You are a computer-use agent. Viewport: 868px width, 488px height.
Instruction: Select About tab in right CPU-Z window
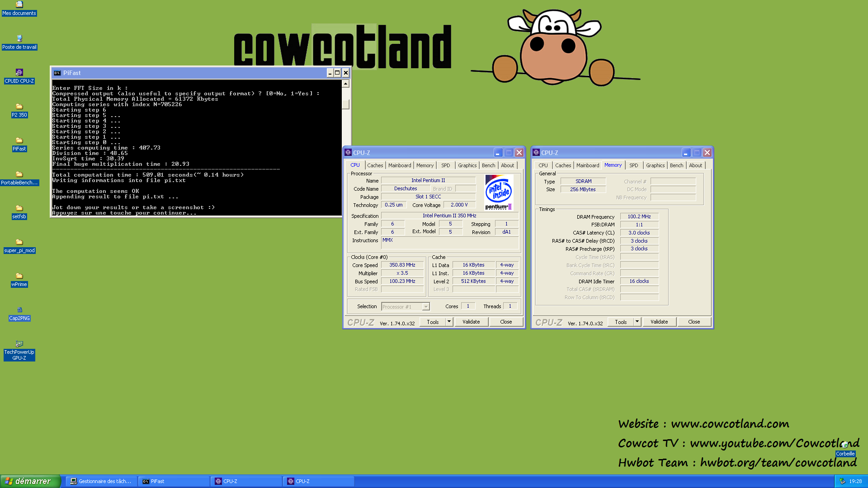click(696, 165)
